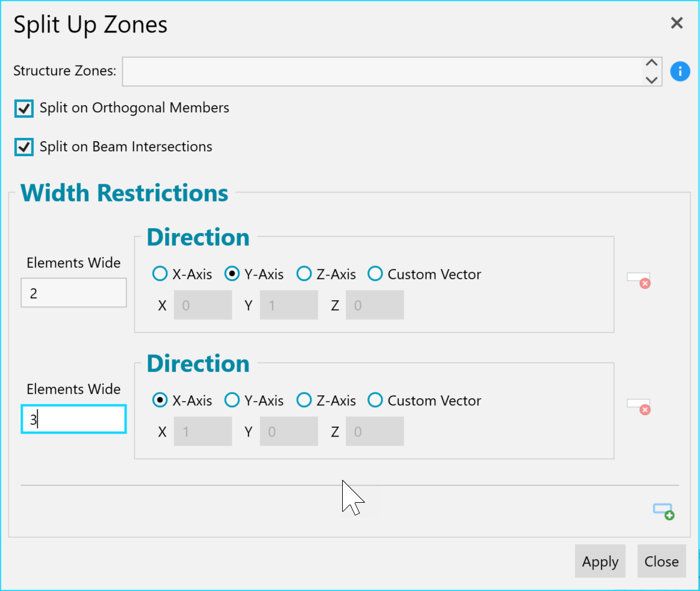The image size is (700, 591).
Task: Click the Structure Zones down arrow
Action: click(x=652, y=80)
